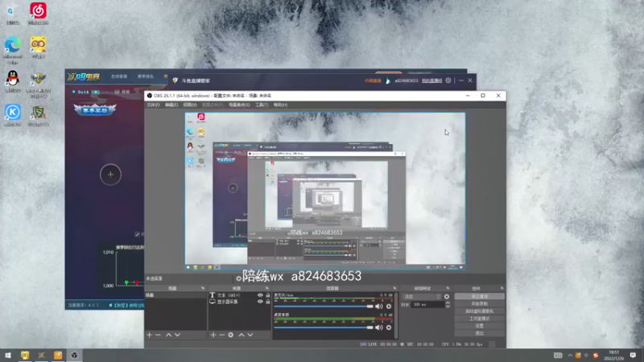Adjust microphone volume slider
This screenshot has width=644, height=362.
324,306
